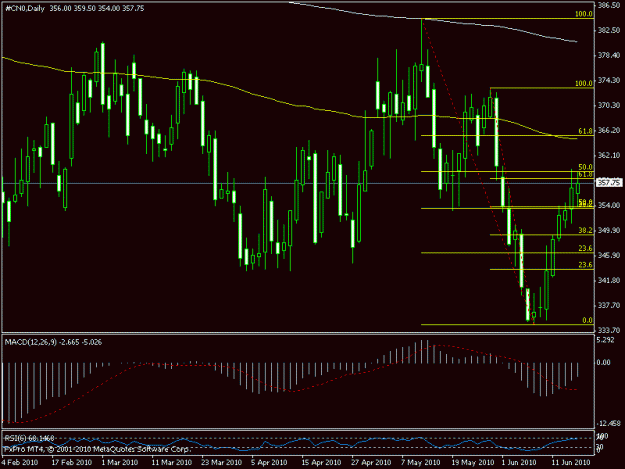Click the 382.50 price axis label

pyautogui.click(x=609, y=30)
